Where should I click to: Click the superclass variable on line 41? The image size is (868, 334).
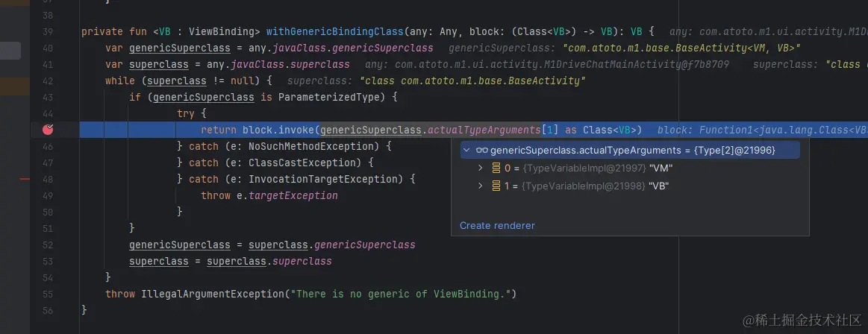(x=159, y=65)
